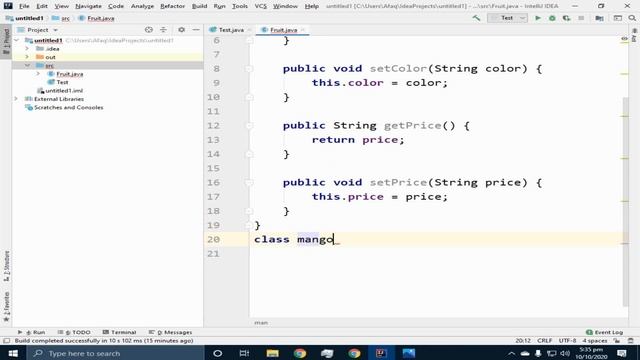The height and width of the screenshot is (360, 640).
Task: Open the Terminal tool window
Action: (119, 332)
